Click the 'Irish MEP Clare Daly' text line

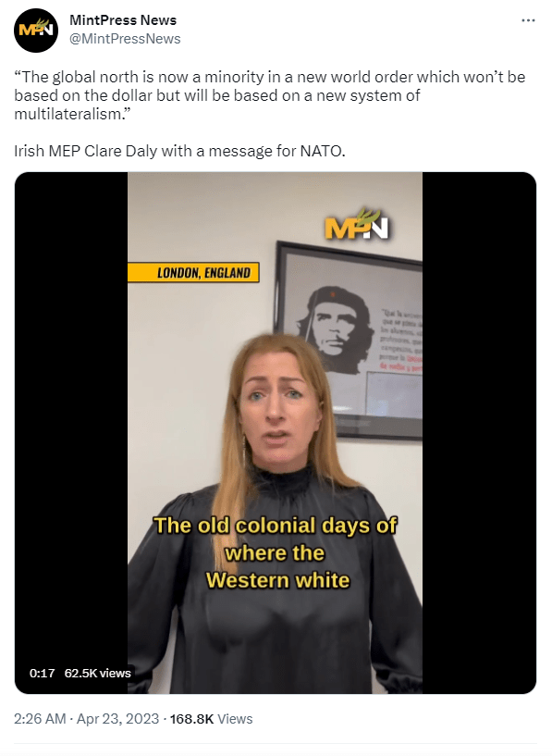pyautogui.click(x=179, y=152)
